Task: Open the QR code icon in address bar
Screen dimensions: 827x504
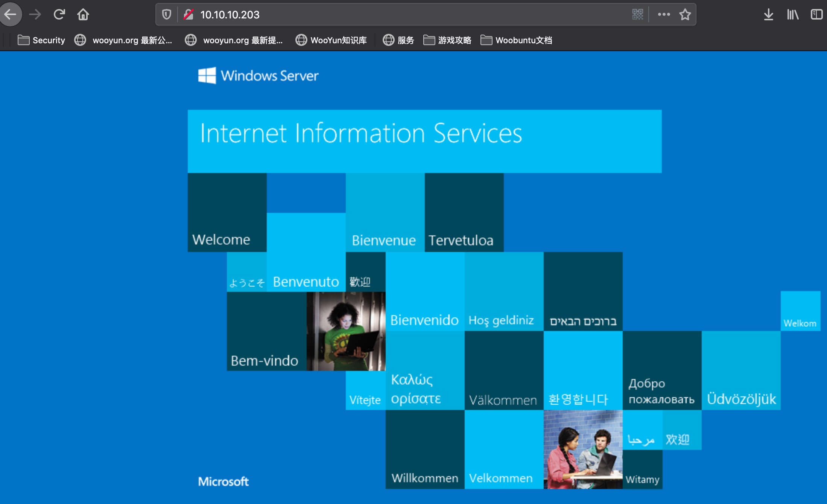Action: 637,15
